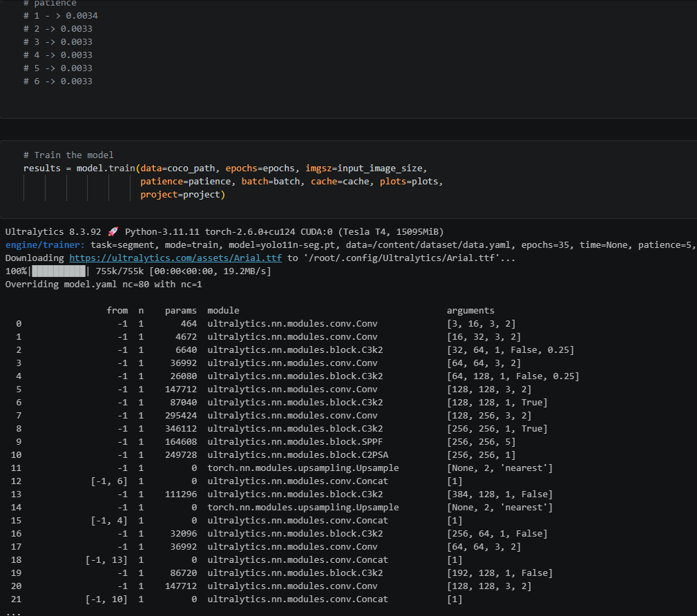Click the Concat module in layer 21

(x=298, y=599)
